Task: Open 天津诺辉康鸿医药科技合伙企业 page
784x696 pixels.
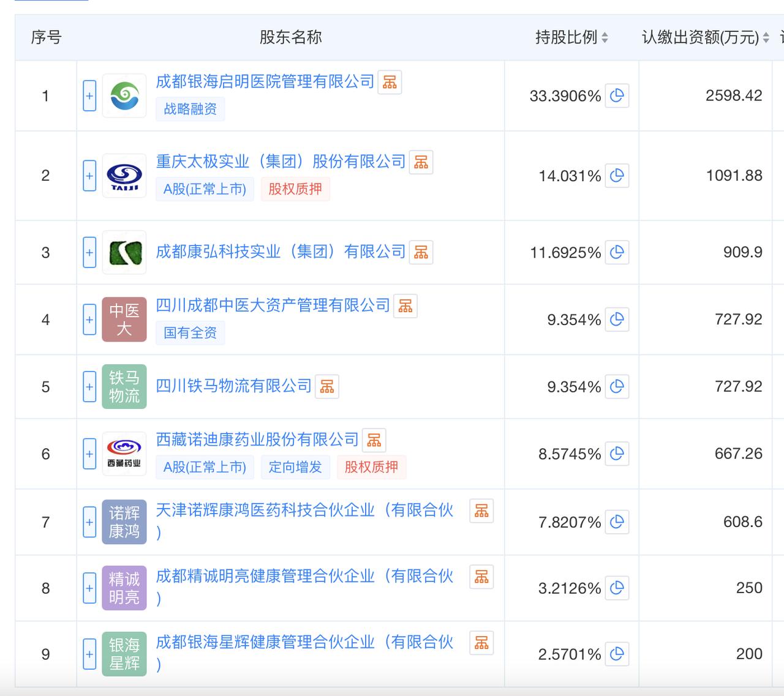Action: tap(305, 521)
